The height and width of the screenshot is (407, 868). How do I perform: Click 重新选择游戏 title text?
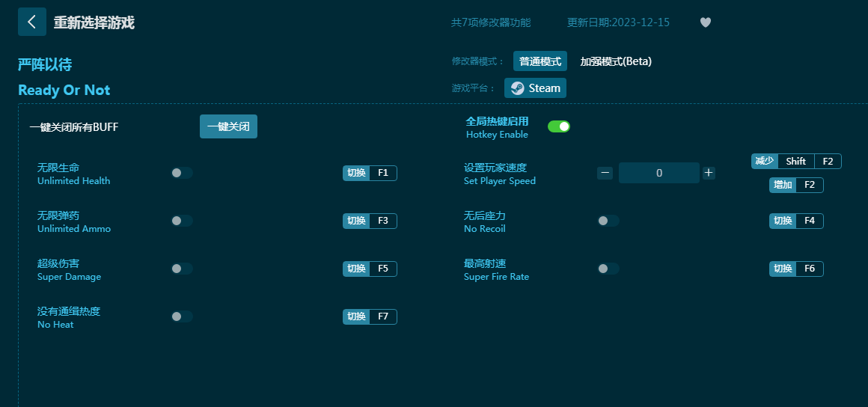pos(94,22)
